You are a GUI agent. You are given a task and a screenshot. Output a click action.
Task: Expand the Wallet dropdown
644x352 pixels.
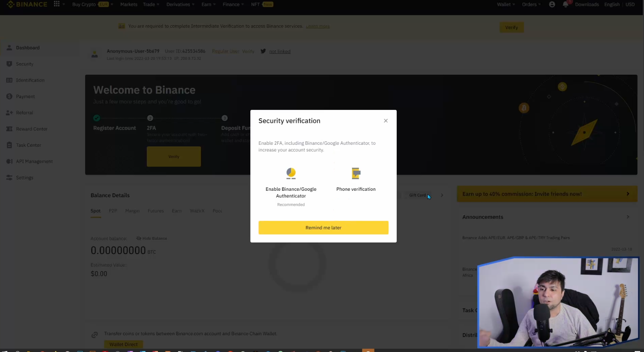coord(506,5)
